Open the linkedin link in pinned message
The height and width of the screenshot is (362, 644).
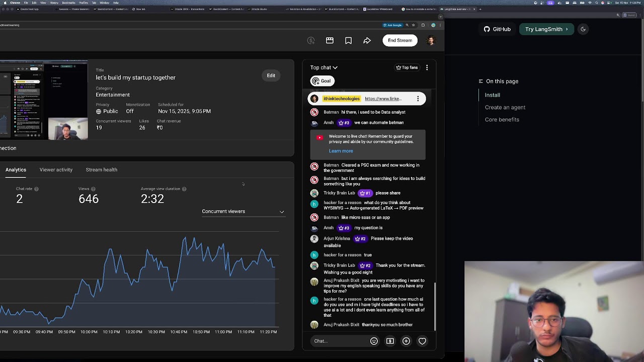pyautogui.click(x=383, y=99)
